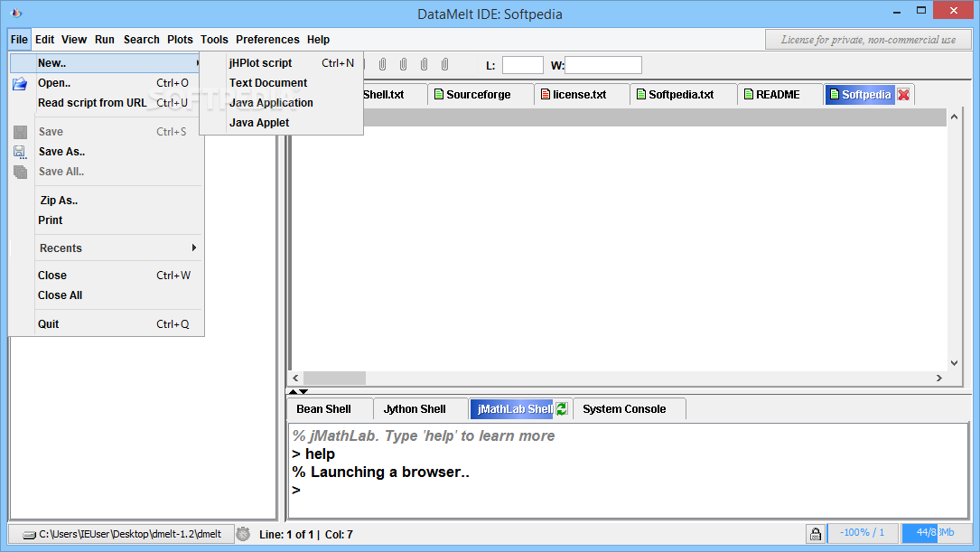Select Zip As.. in File menu

[107, 201]
